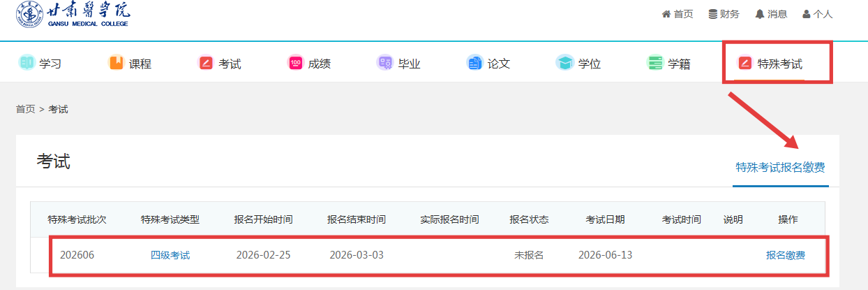Click the pink 成绩 score icon
The width and height of the screenshot is (868, 290).
point(295,63)
